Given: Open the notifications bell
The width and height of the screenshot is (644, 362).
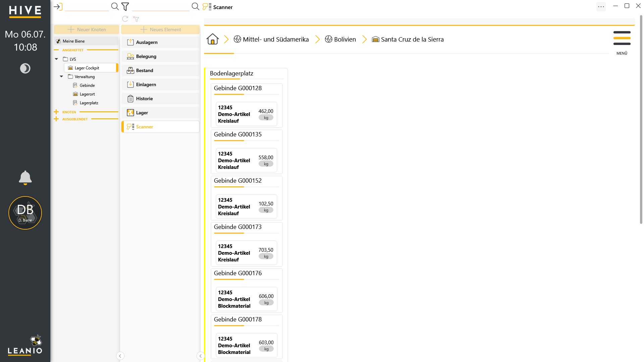Looking at the screenshot, I should 25,178.
